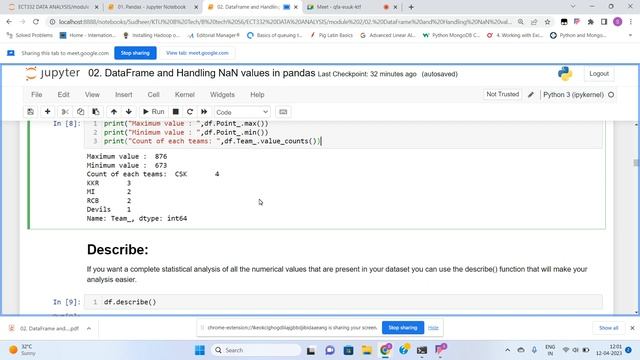Click the taskbar Search box
Image resolution: width=640 pixels, height=360 pixels.
pyautogui.click(x=256, y=350)
